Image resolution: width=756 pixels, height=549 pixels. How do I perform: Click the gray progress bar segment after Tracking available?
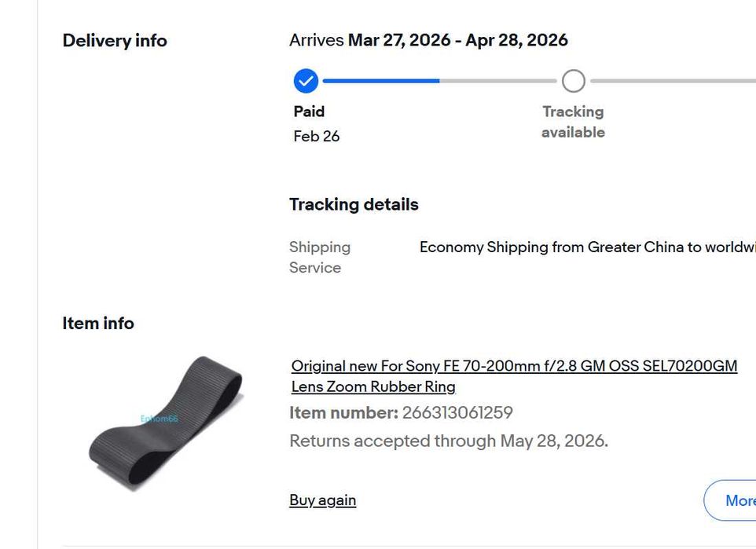[x=672, y=81]
